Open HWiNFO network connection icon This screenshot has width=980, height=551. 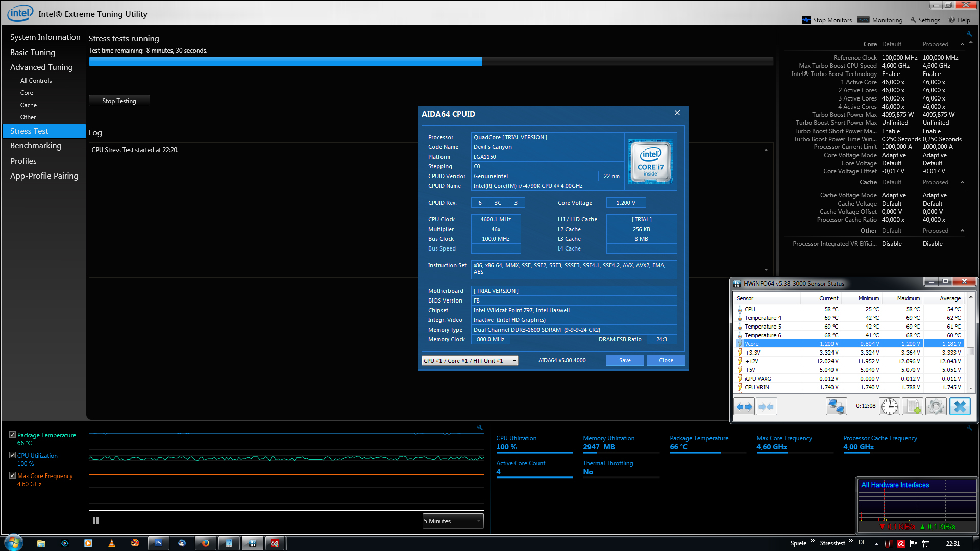pos(836,407)
